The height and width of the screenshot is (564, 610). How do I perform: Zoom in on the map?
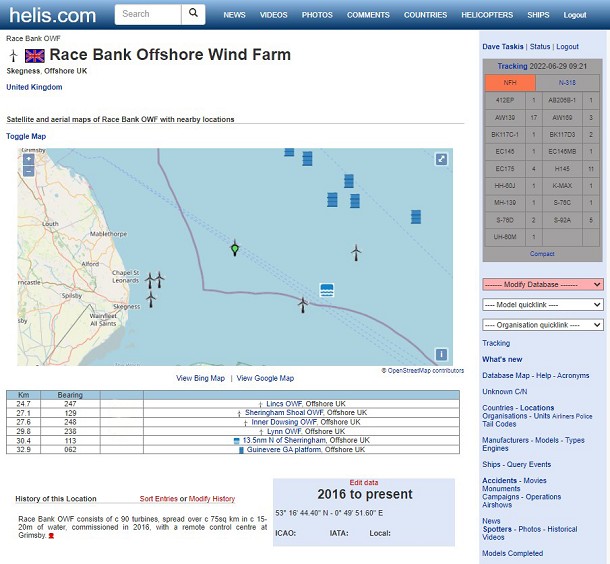[28, 159]
